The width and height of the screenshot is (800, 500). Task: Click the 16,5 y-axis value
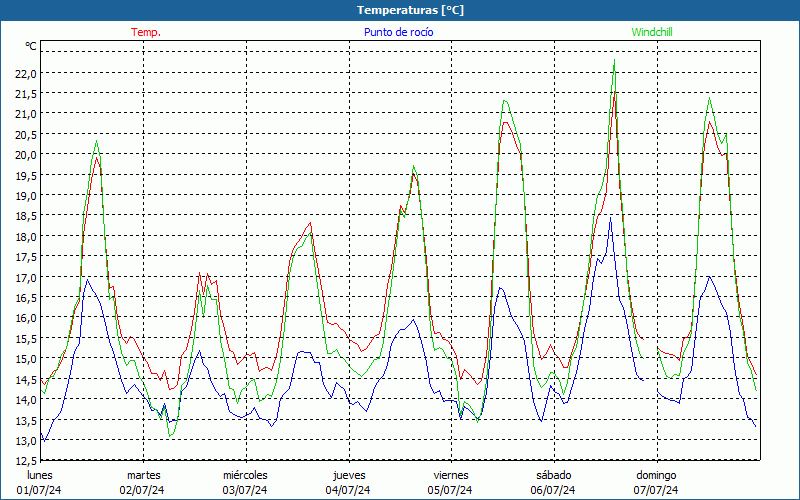tap(26, 298)
